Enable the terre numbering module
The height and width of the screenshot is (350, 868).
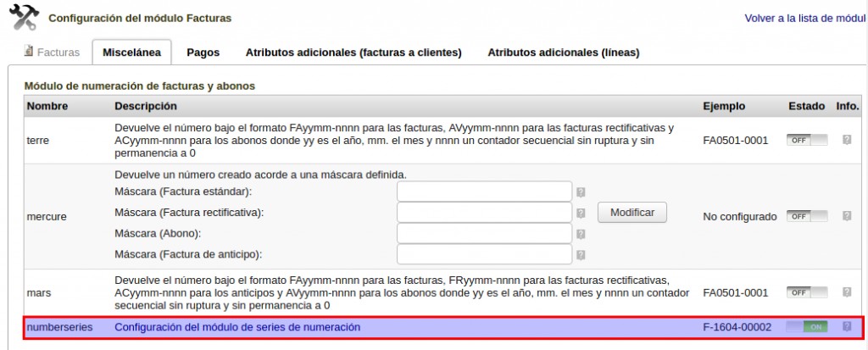tap(806, 140)
